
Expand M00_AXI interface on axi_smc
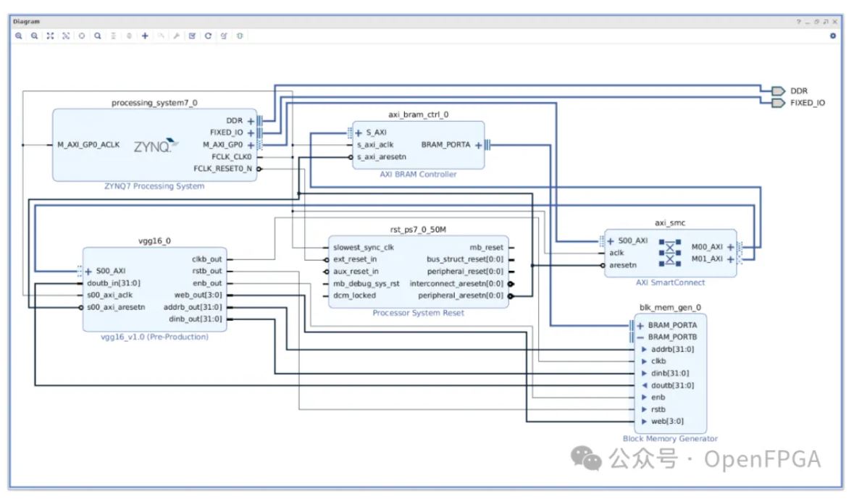730,247
